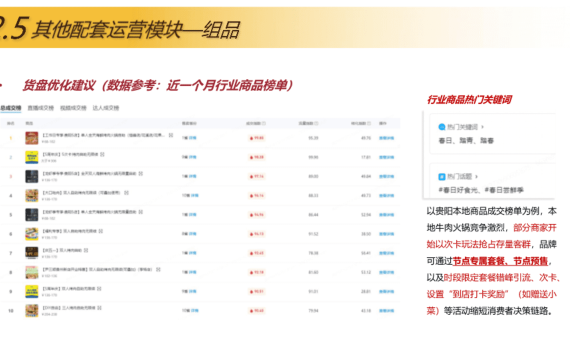Screen dimensions: 570x360
Task: Open the 视频成交榜 tab
Action: [x=73, y=108]
